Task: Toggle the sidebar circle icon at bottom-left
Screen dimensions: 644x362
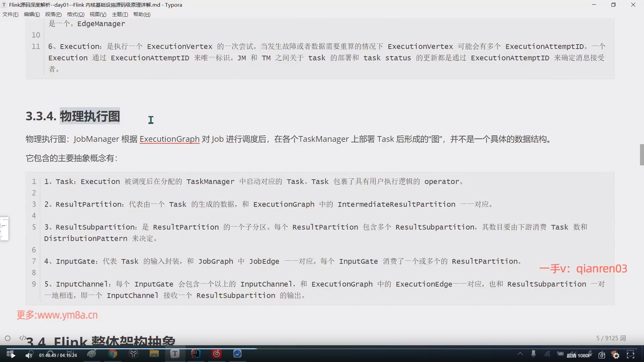Action: pos(8,338)
